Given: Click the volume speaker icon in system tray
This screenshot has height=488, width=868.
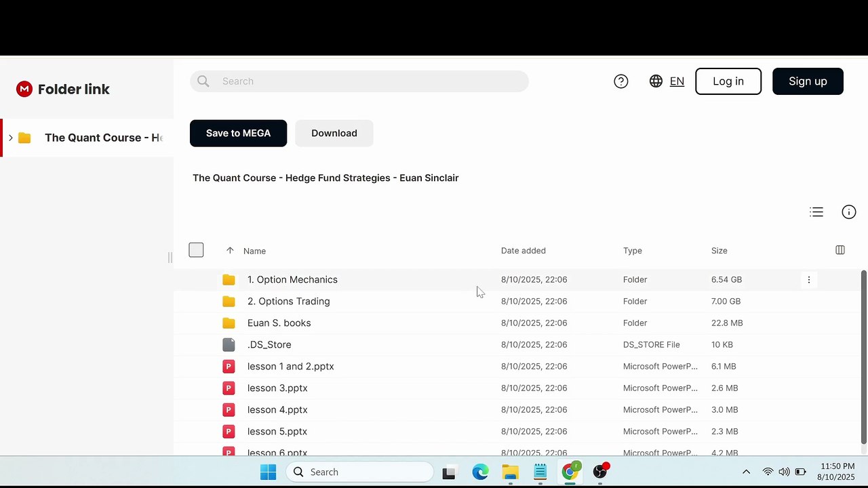Looking at the screenshot, I should point(784,472).
